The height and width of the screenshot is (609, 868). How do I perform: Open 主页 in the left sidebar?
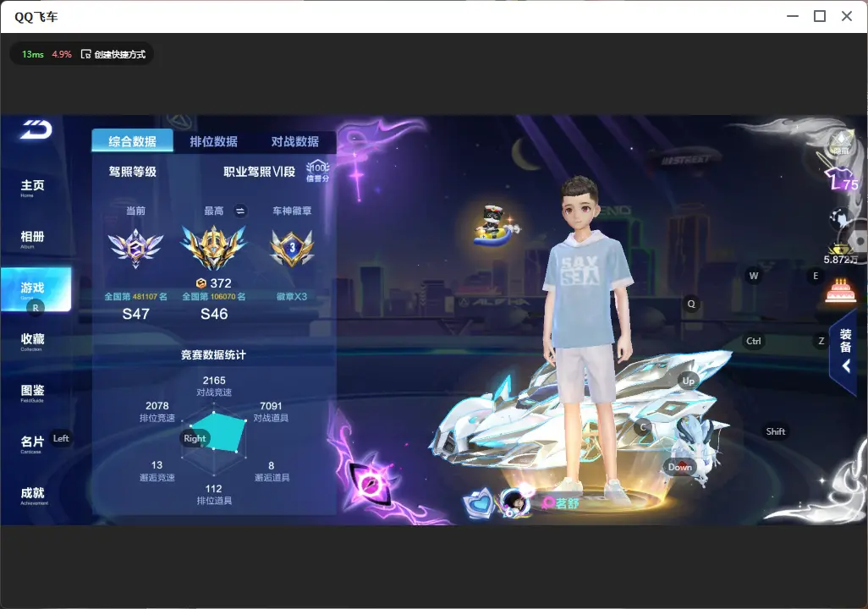[x=33, y=187]
